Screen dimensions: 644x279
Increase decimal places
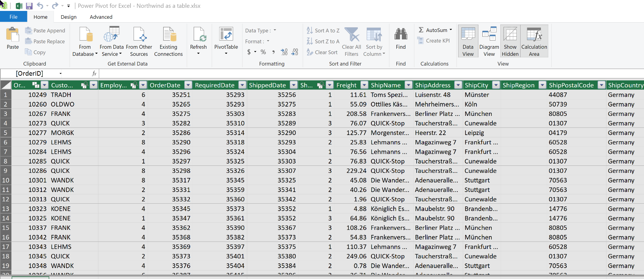coord(284,52)
